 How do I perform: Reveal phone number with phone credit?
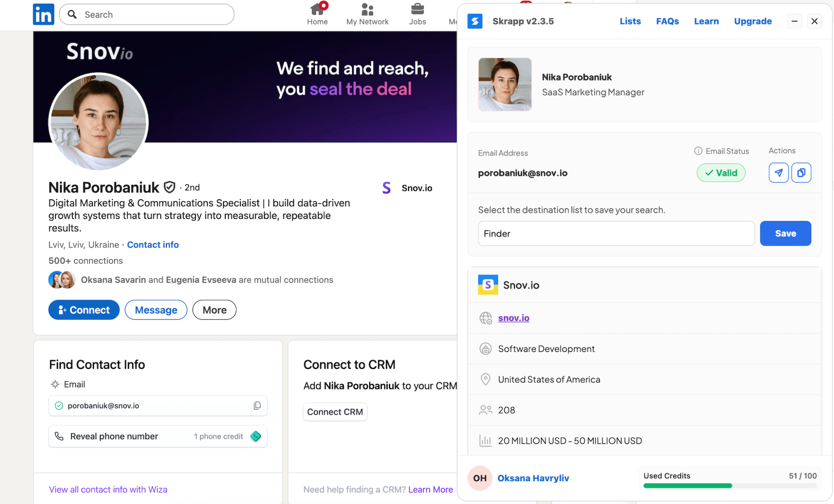point(158,436)
